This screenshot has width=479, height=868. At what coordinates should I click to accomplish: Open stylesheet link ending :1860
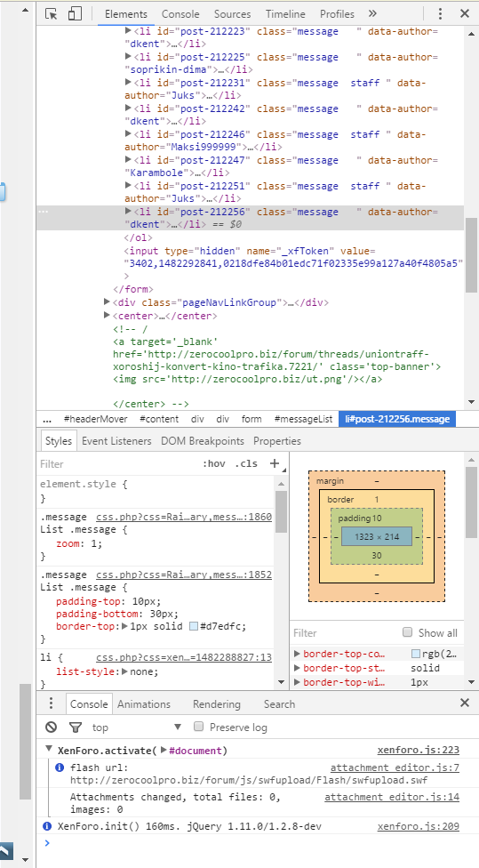click(184, 517)
